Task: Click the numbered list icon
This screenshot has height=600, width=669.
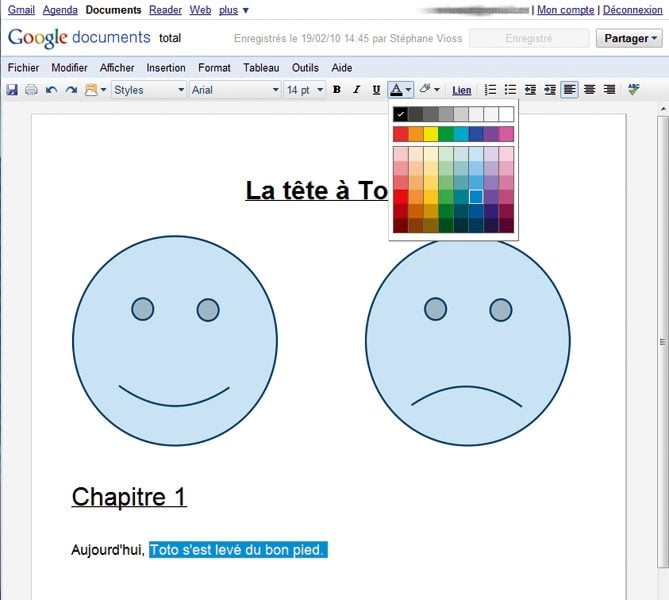Action: 490,90
